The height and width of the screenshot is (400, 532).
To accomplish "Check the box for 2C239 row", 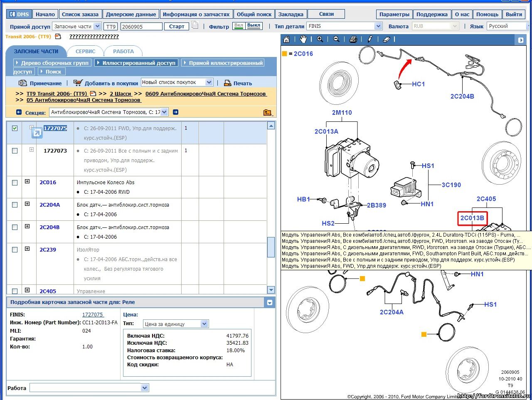I will [x=15, y=250].
